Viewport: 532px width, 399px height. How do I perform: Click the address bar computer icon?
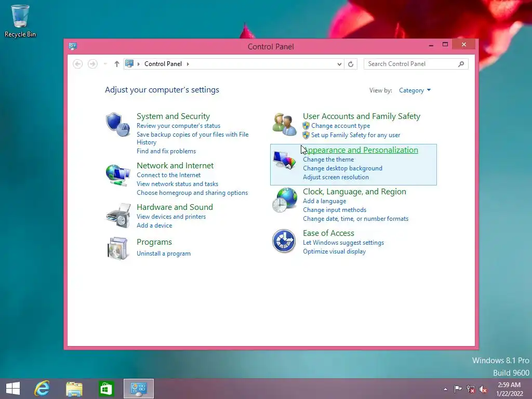[x=129, y=63]
